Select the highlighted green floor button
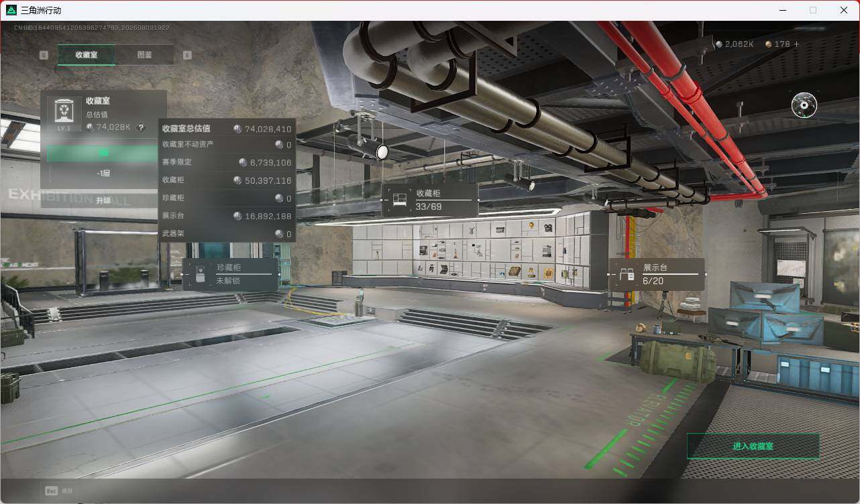860x504 pixels. coord(103,153)
